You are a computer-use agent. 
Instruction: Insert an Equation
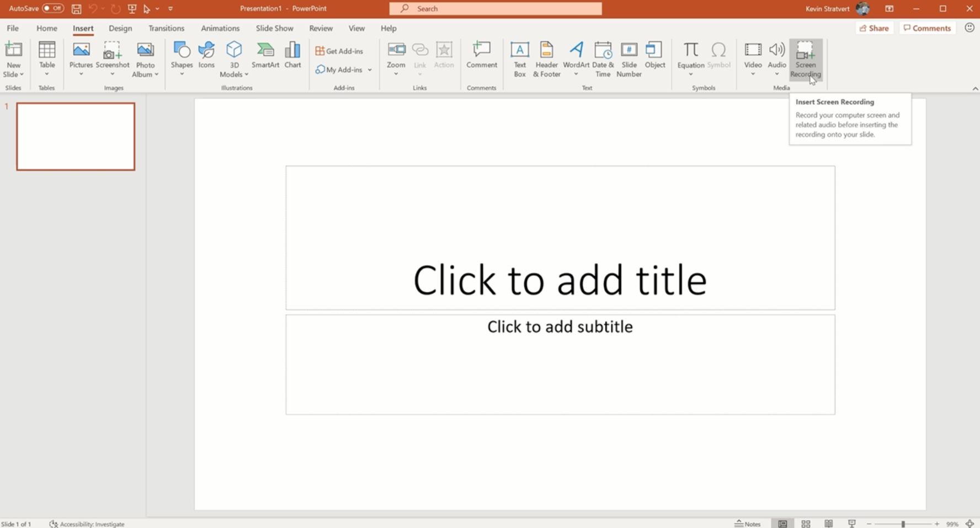(690, 55)
